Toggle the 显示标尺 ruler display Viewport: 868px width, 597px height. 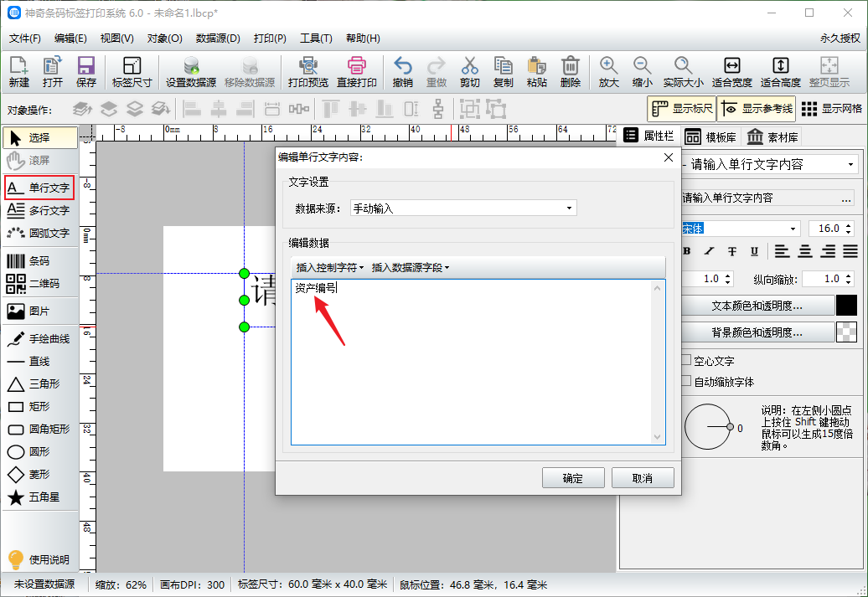click(681, 109)
